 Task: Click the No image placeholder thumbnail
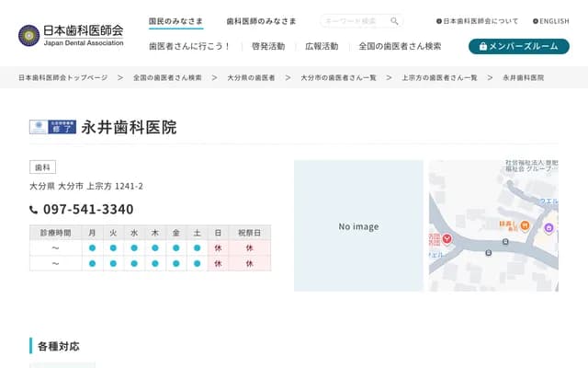pyautogui.click(x=358, y=226)
